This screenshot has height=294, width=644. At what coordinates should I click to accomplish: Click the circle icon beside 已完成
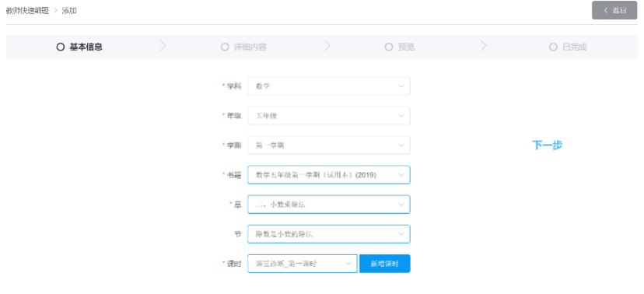[553, 47]
